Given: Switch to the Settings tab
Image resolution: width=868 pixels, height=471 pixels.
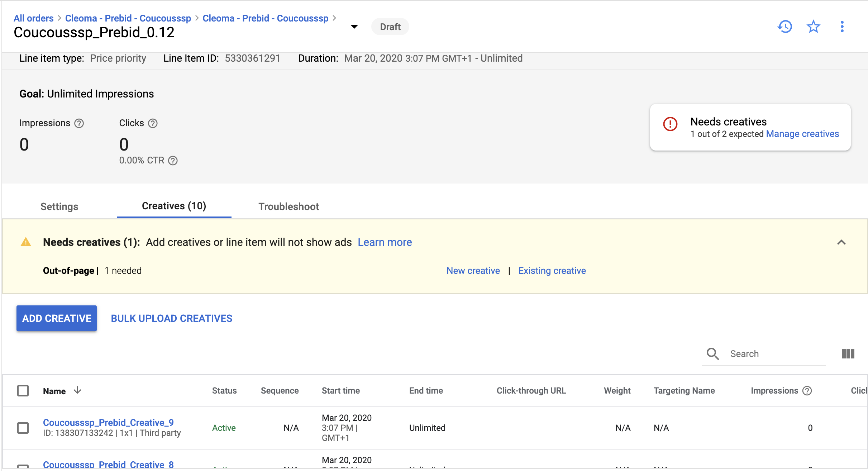Looking at the screenshot, I should pos(59,206).
